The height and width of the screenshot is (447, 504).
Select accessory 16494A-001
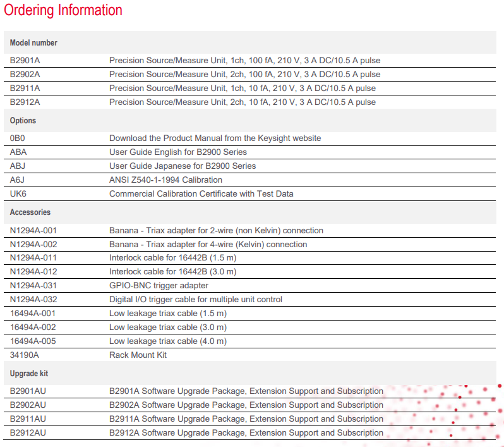click(x=33, y=313)
